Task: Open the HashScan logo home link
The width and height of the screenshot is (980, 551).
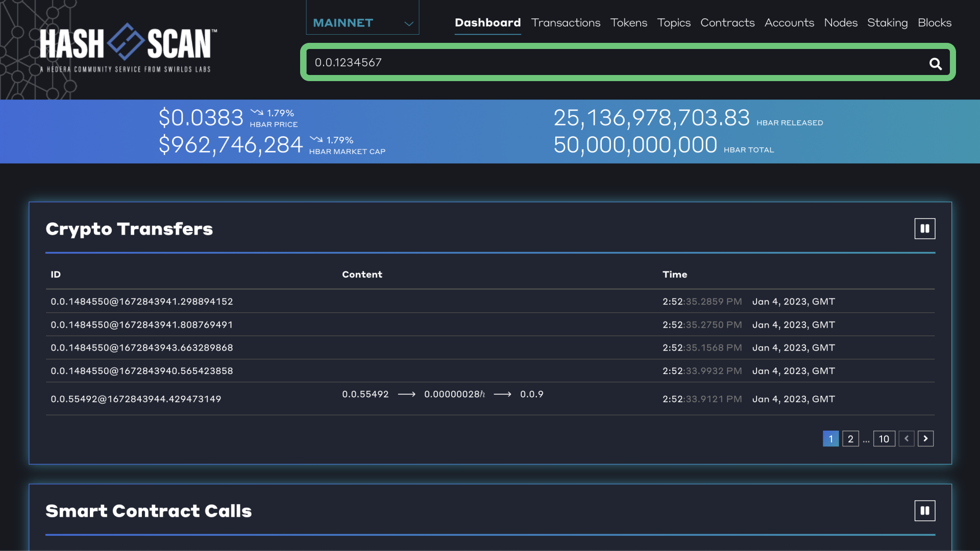Action: 128,47
